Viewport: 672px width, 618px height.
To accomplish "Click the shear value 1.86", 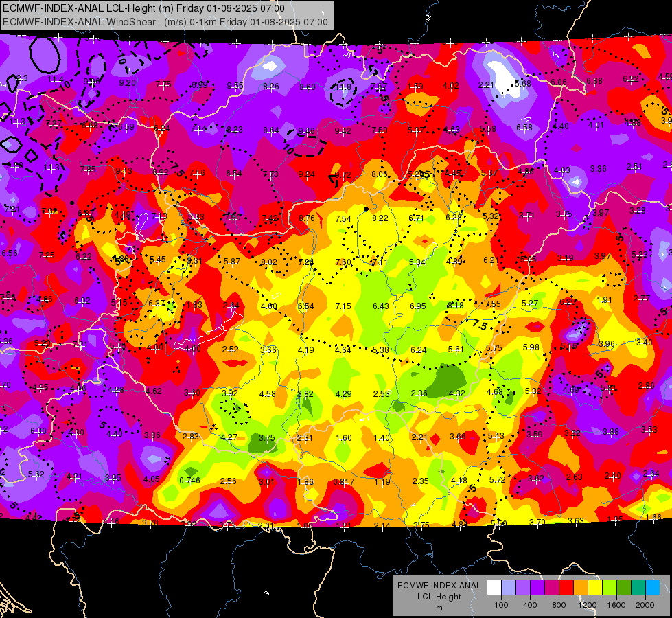I will (305, 481).
